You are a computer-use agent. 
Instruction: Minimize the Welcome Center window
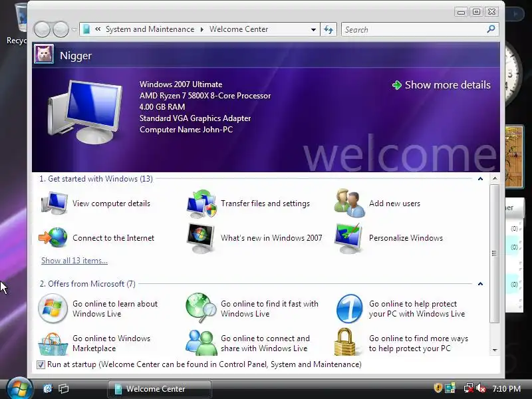tap(461, 12)
